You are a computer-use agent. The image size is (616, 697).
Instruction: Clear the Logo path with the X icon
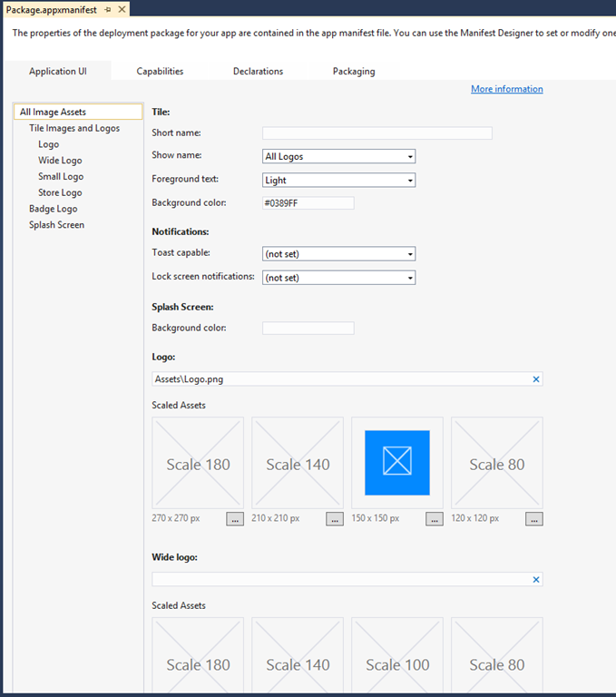(x=535, y=379)
